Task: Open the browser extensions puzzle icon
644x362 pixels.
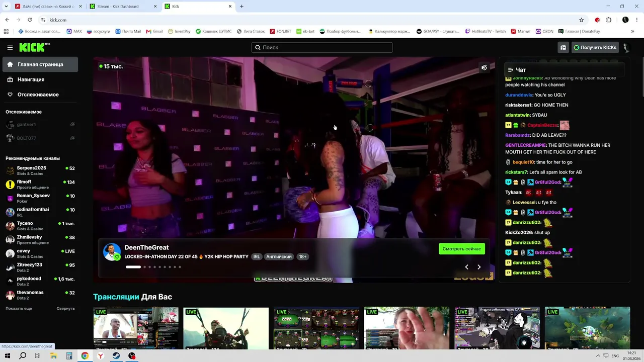Action: 609,20
